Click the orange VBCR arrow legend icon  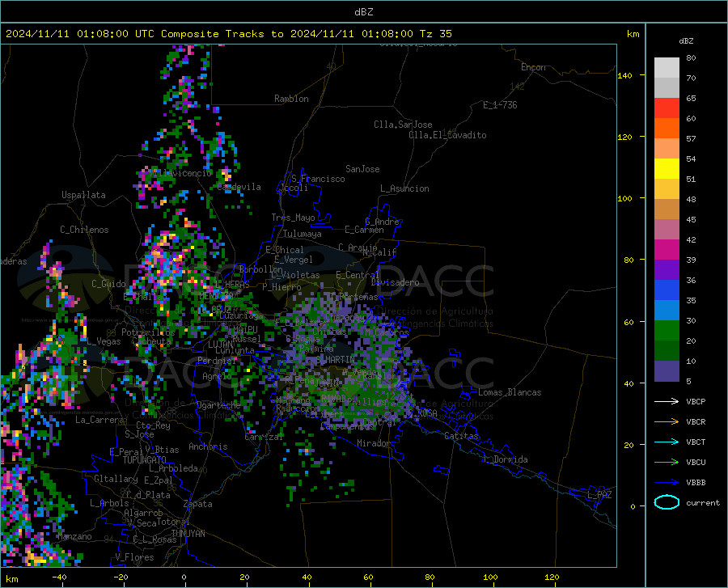pos(667,422)
